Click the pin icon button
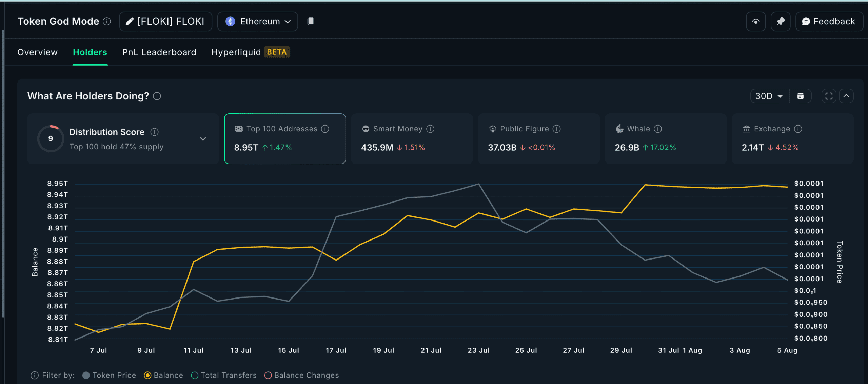Screen dimensions: 868x384 pos(781,21)
